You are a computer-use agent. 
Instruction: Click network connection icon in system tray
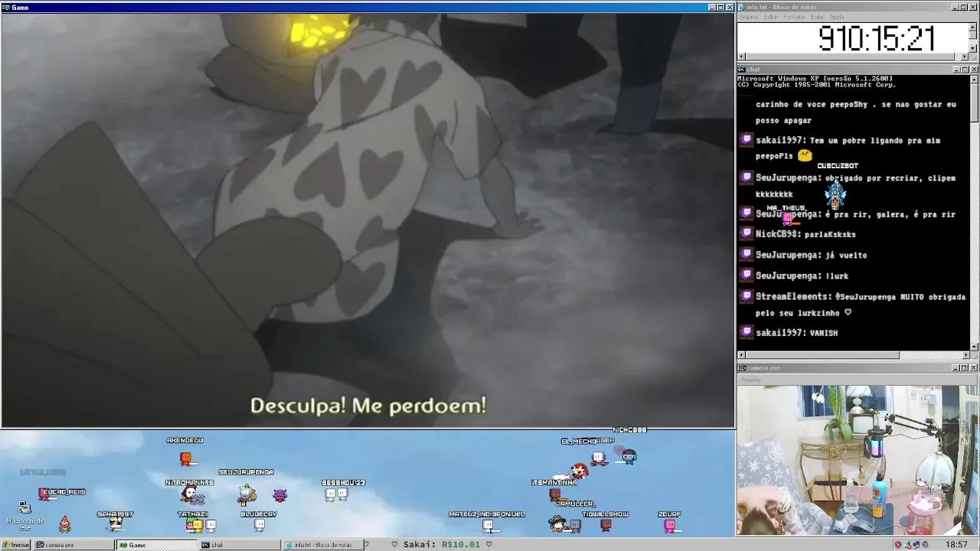[x=908, y=545]
